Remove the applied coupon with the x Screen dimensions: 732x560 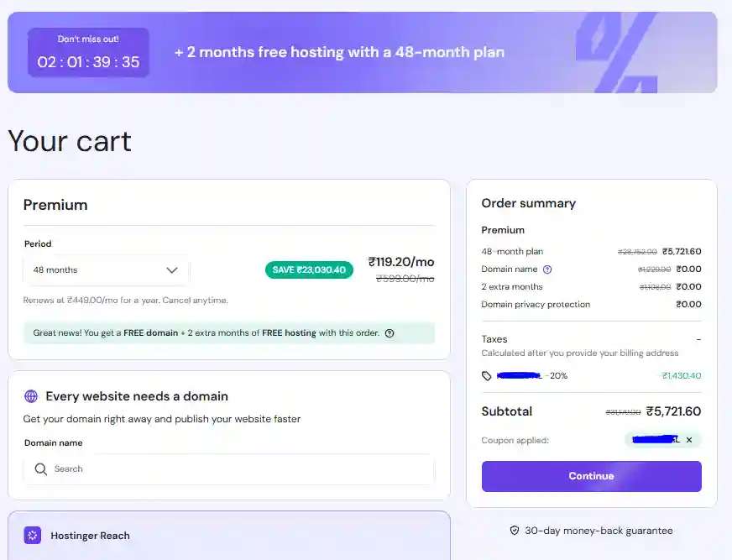click(689, 439)
